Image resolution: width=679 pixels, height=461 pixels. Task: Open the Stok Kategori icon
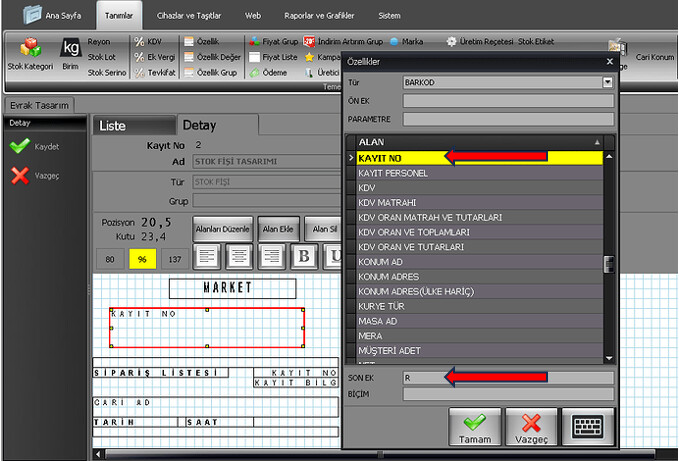(30, 54)
